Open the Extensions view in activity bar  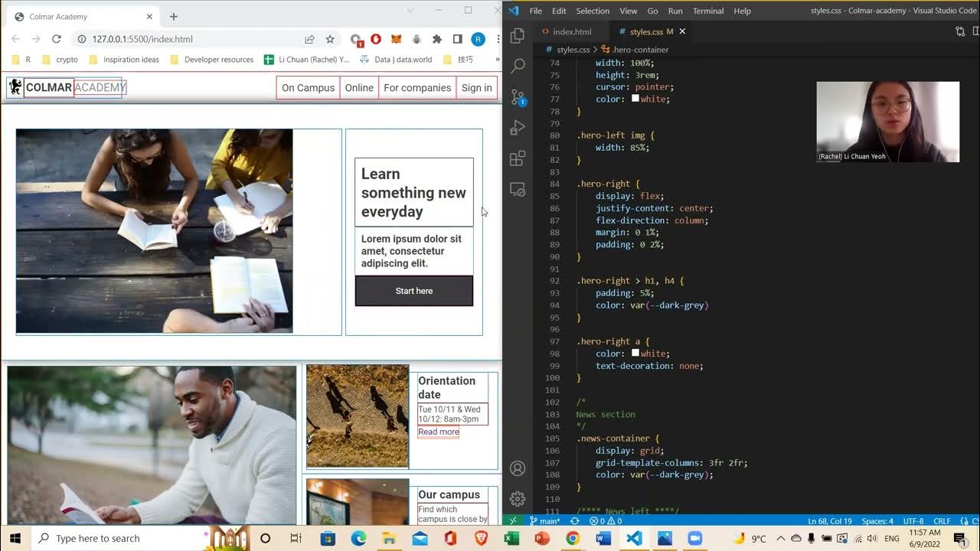tap(518, 158)
